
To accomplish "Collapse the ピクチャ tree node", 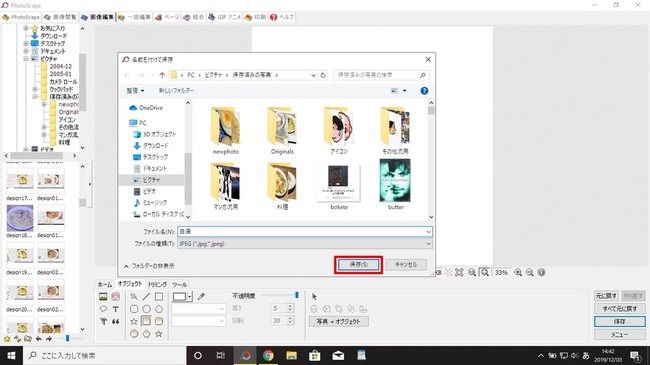I will pos(26,59).
